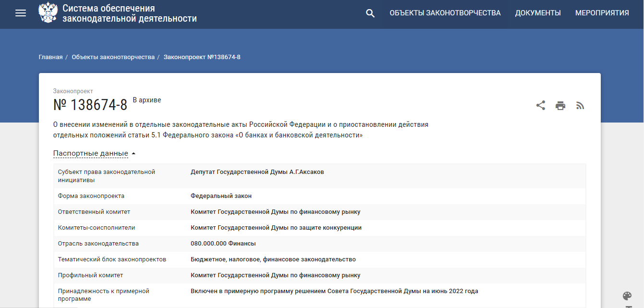Open the search magnifier icon
Image resolution: width=644 pixels, height=308 pixels.
click(x=370, y=13)
